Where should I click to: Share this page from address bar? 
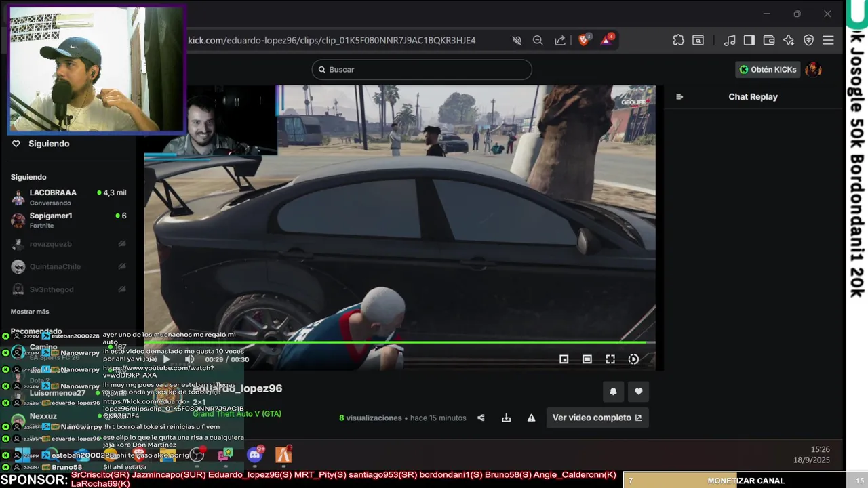pyautogui.click(x=560, y=41)
